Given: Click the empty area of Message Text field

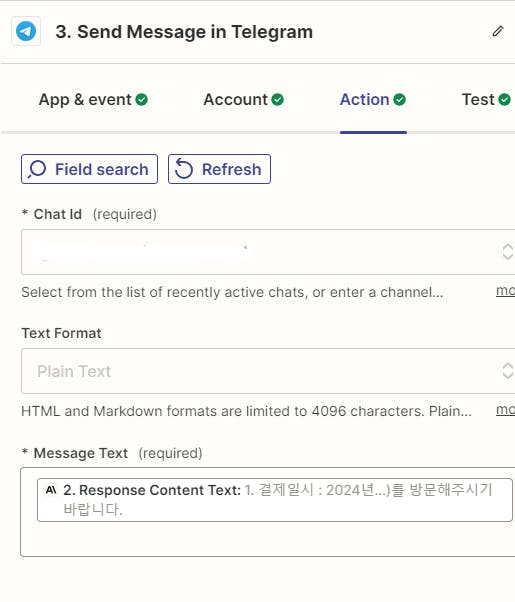Looking at the screenshot, I should [x=268, y=539].
